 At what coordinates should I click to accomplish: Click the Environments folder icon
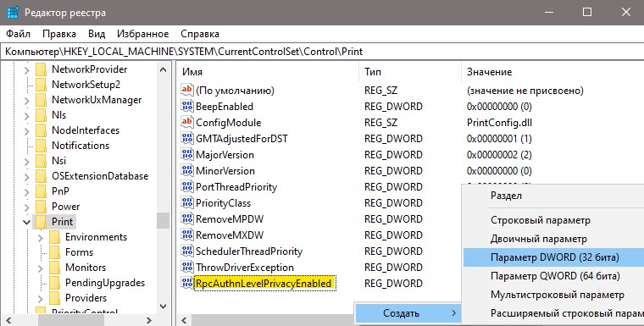coord(54,237)
